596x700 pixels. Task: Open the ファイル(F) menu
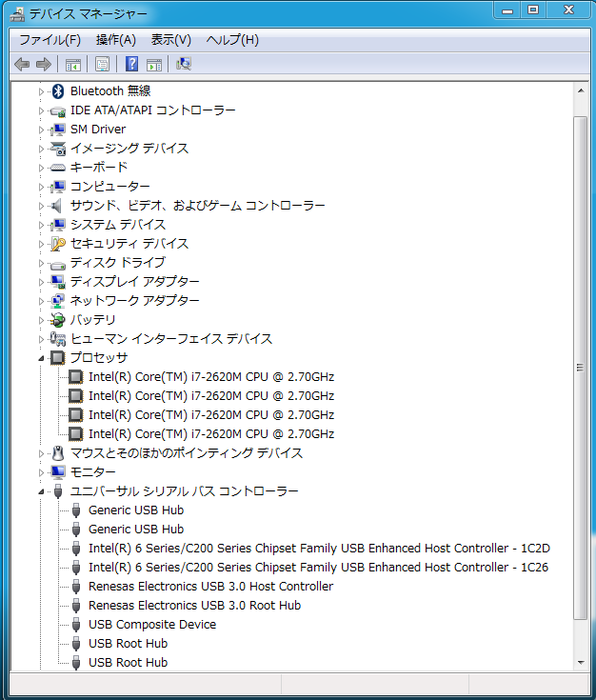[50, 40]
